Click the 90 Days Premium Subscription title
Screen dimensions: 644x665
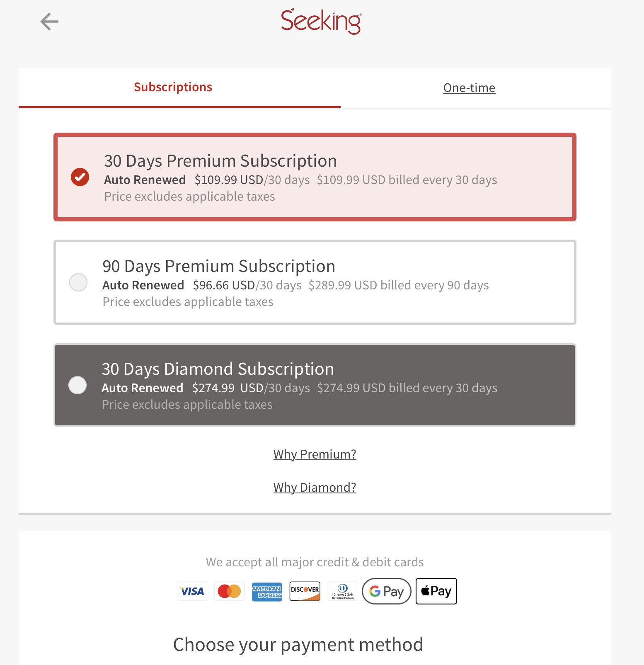pyautogui.click(x=219, y=266)
